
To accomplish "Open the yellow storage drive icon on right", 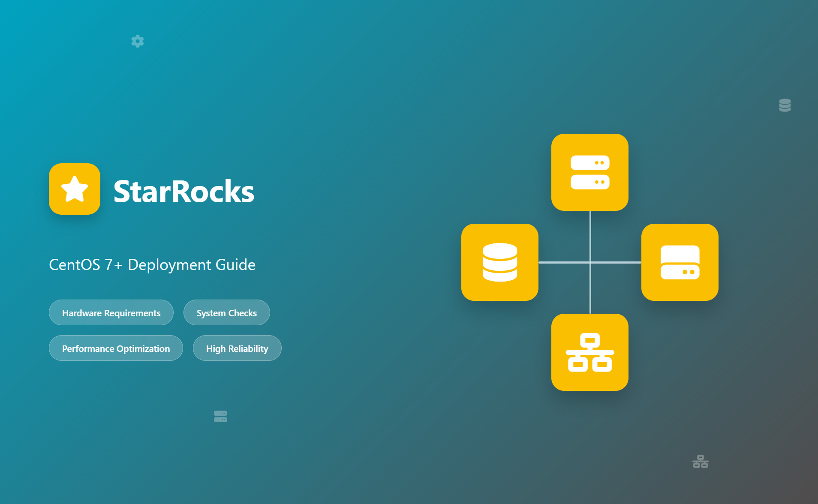I will [x=680, y=262].
